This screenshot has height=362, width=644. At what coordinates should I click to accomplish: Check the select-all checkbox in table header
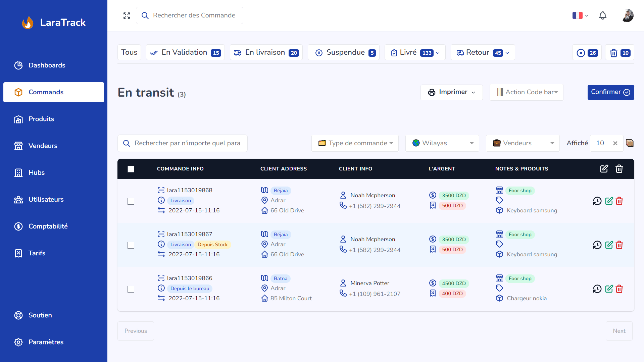[x=131, y=169]
